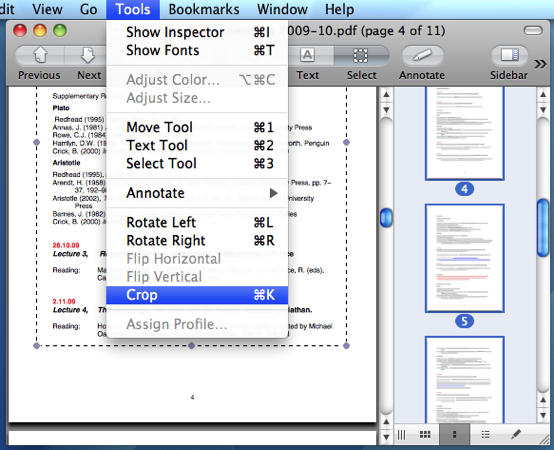
Task: Select the Text tool icon in the toolbar
Action: (x=307, y=55)
